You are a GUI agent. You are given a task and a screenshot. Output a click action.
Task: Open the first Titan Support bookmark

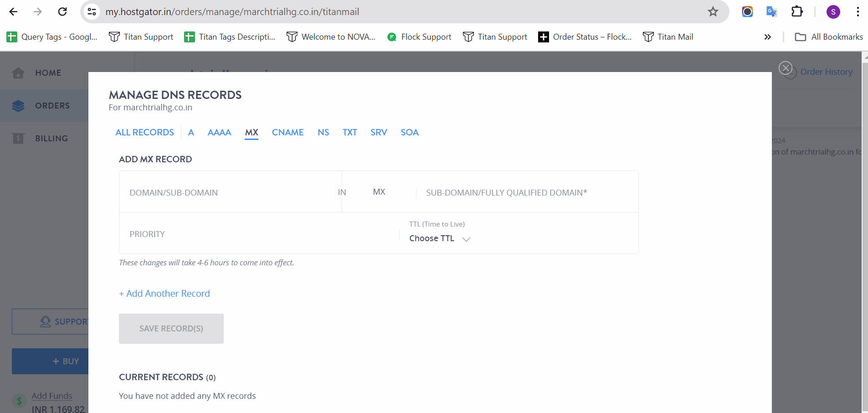(141, 37)
